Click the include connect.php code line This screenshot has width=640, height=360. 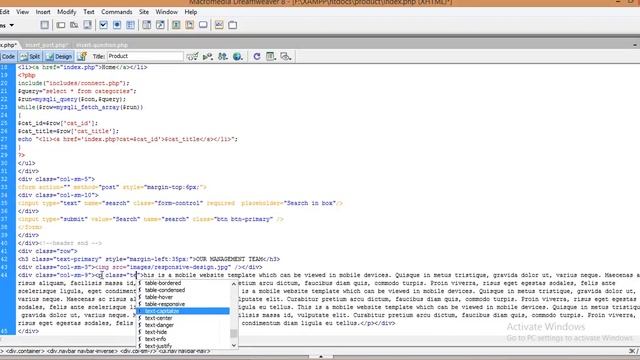click(x=73, y=83)
